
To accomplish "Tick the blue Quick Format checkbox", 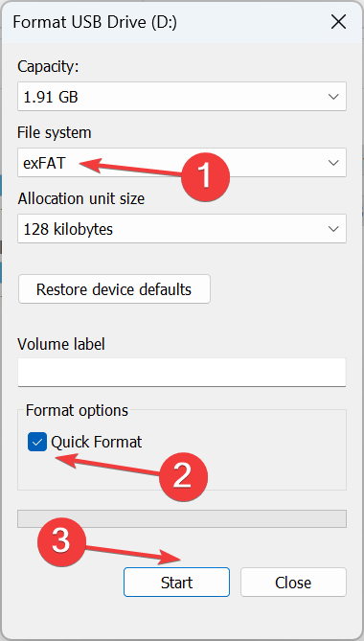I will [x=37, y=443].
